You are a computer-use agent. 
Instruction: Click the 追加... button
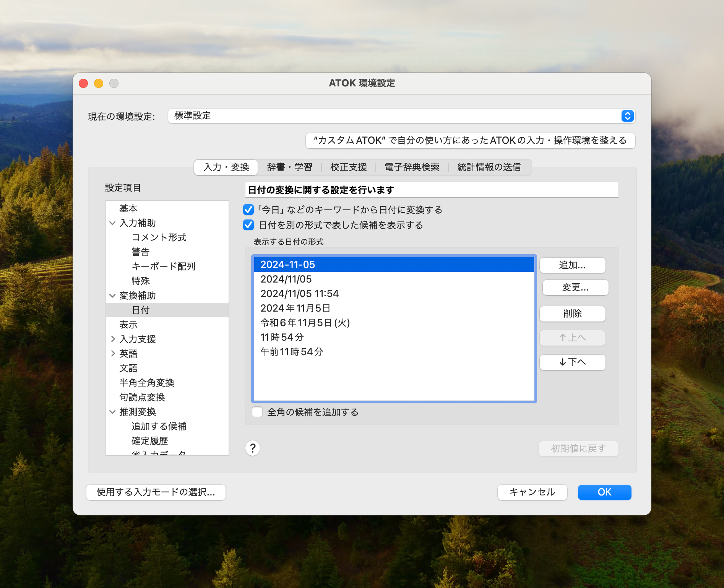pos(572,265)
